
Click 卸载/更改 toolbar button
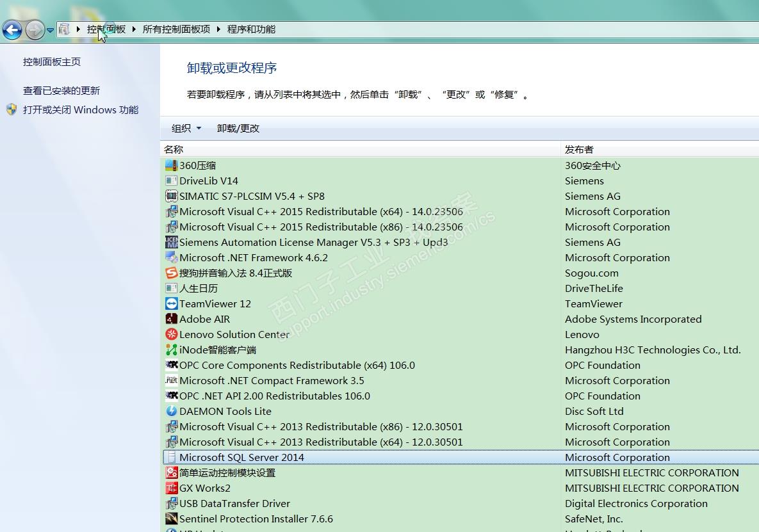click(x=238, y=128)
